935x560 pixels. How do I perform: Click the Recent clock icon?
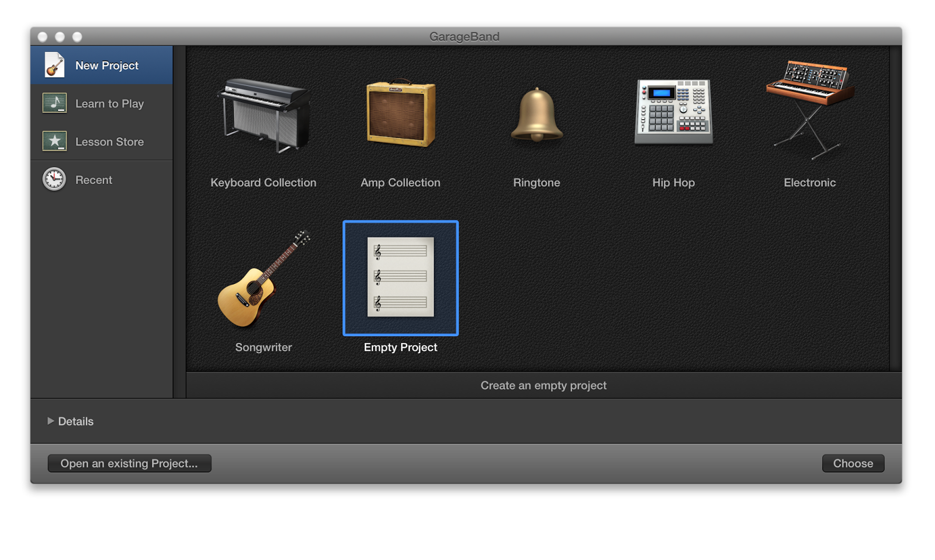54,179
